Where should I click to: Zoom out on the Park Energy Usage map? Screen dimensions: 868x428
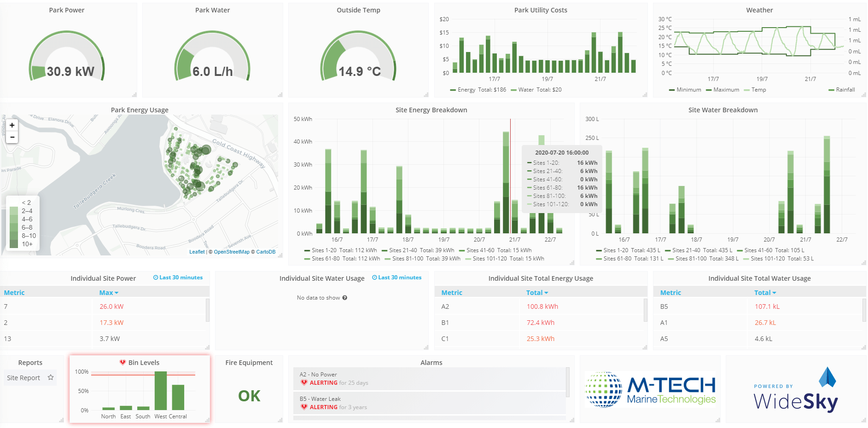(x=12, y=137)
